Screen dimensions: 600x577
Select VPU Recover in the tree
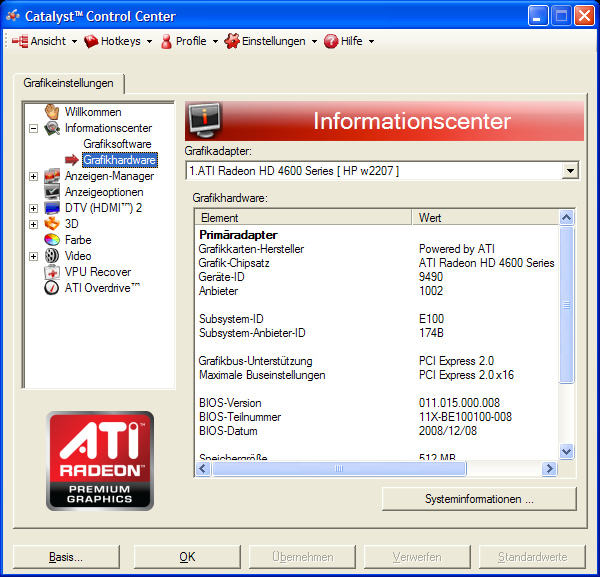click(98, 272)
